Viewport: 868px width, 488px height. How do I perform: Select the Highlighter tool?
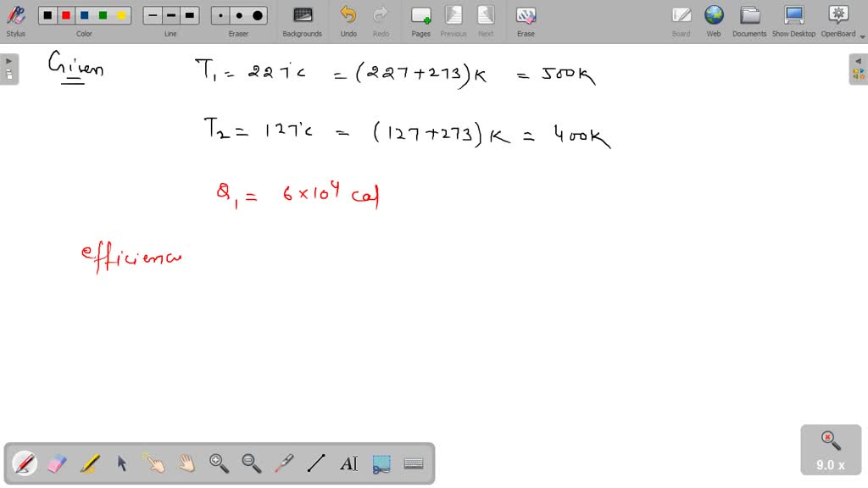pyautogui.click(x=88, y=463)
